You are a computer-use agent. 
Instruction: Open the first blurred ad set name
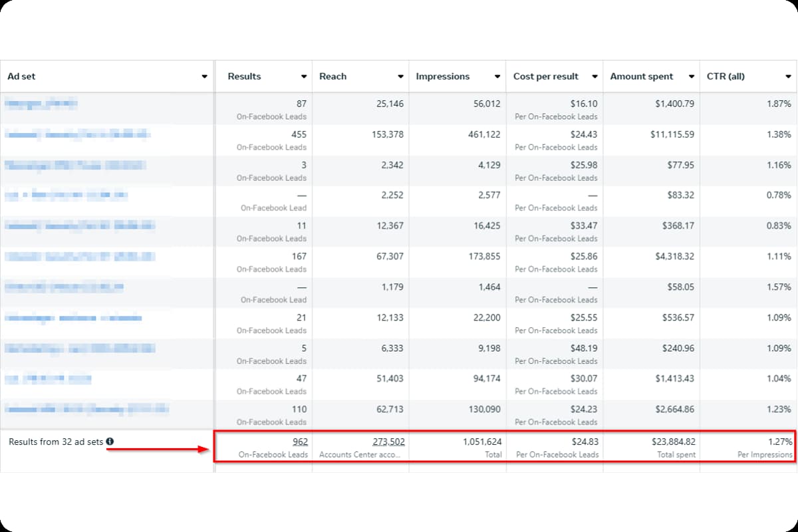(x=41, y=104)
